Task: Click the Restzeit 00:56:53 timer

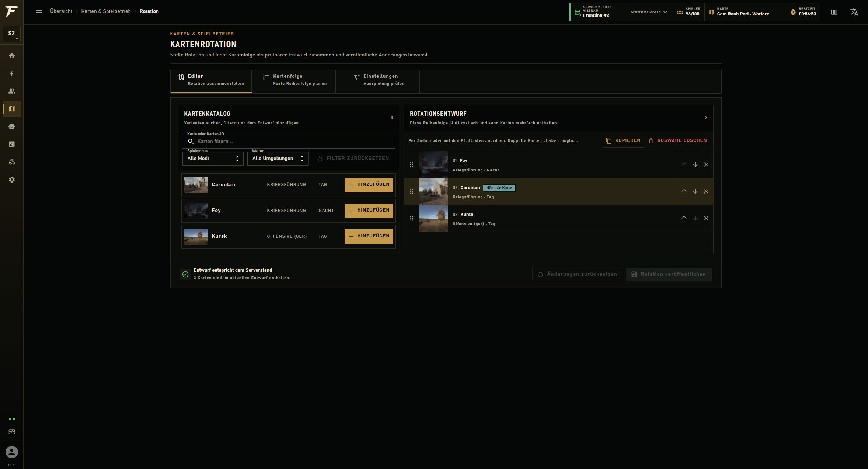Action: coord(803,12)
